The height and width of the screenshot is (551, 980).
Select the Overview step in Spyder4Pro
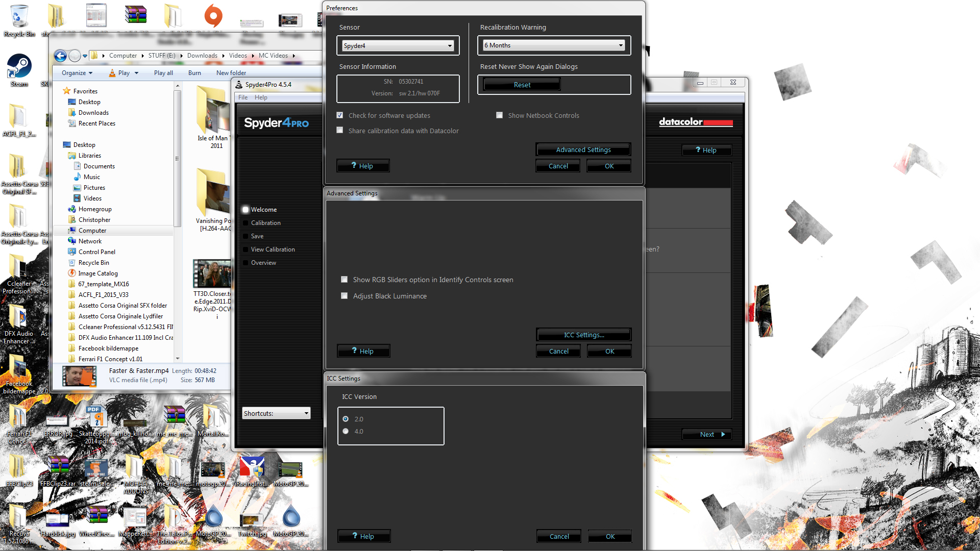point(263,263)
